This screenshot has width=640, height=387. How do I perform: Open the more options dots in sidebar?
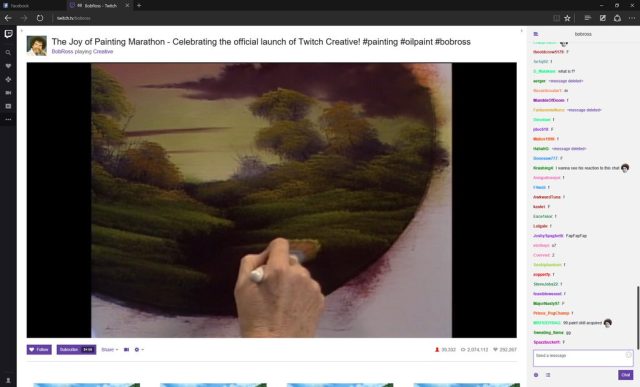coord(8,120)
